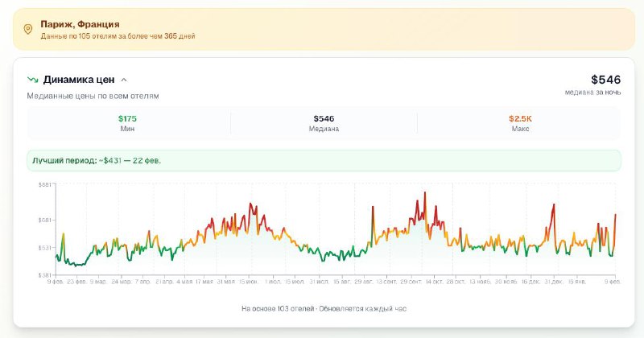Click the Лучший период green banner
The image size is (644, 338).
pos(323,160)
